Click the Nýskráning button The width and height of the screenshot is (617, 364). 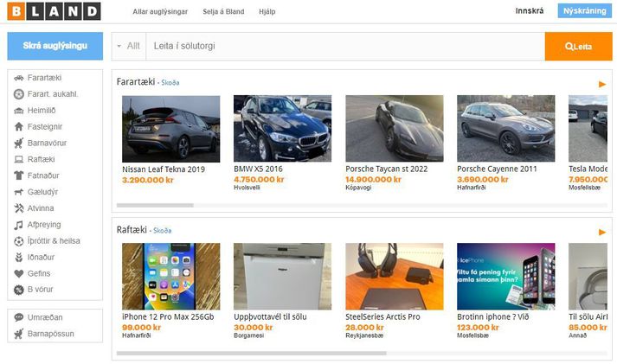584,11
